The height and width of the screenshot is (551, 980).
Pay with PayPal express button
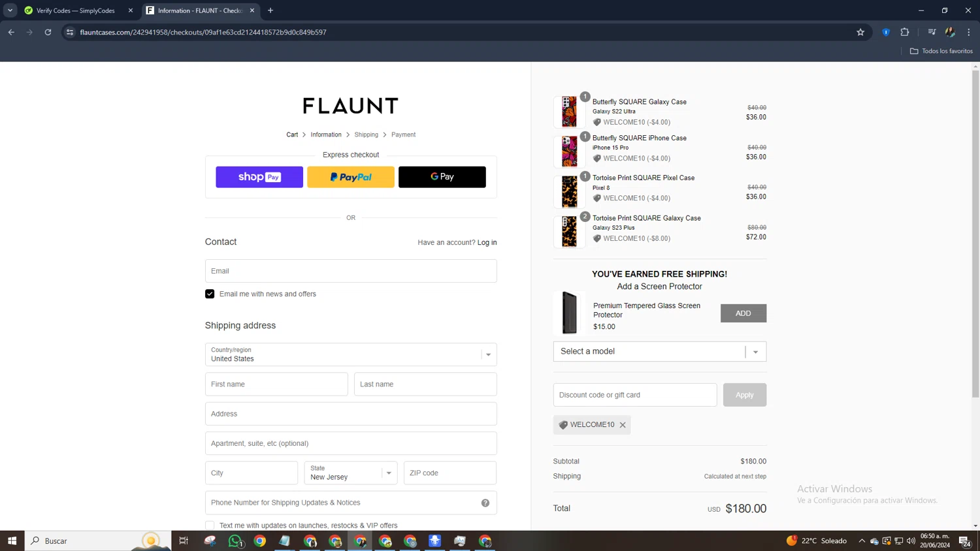pos(351,177)
